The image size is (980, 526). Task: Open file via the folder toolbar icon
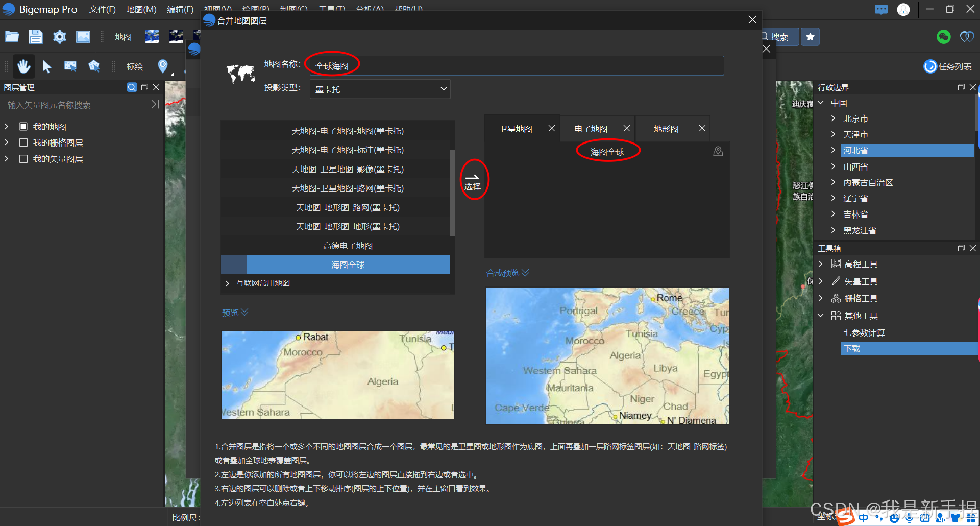click(12, 37)
